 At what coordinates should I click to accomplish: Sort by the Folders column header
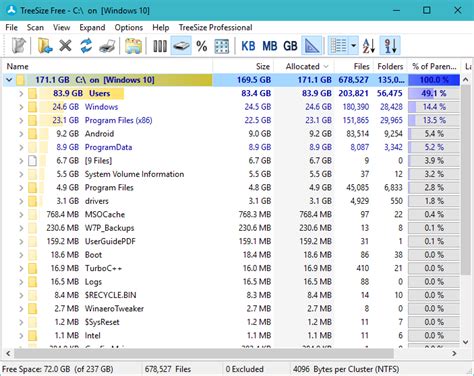tap(390, 66)
